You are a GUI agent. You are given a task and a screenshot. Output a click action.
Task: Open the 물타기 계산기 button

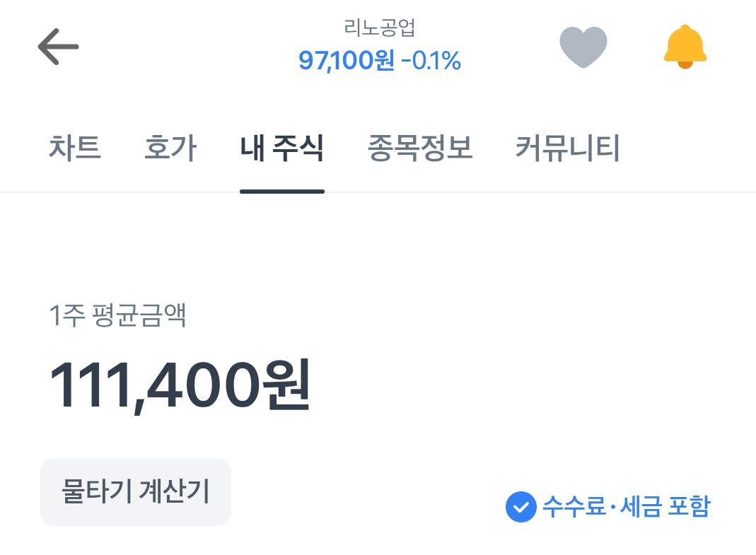click(136, 492)
